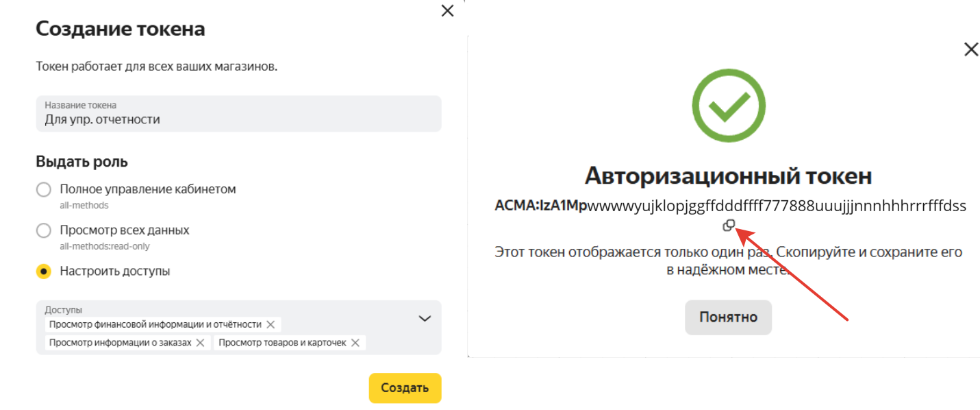
Task: Expand the Доступы dropdown chevron
Action: point(425,318)
